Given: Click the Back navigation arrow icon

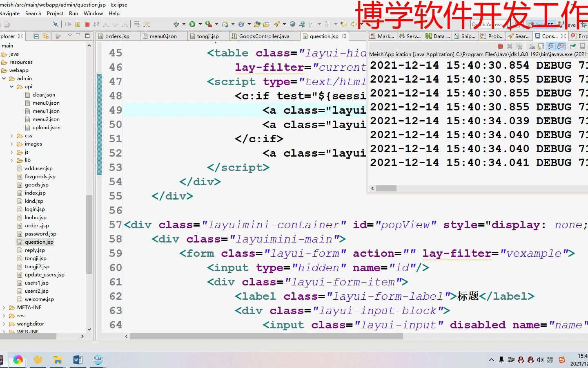Looking at the screenshot, I should click(x=354, y=24).
